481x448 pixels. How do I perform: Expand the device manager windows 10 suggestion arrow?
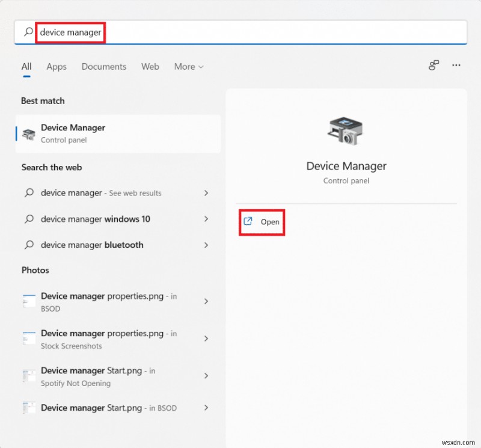pos(206,219)
